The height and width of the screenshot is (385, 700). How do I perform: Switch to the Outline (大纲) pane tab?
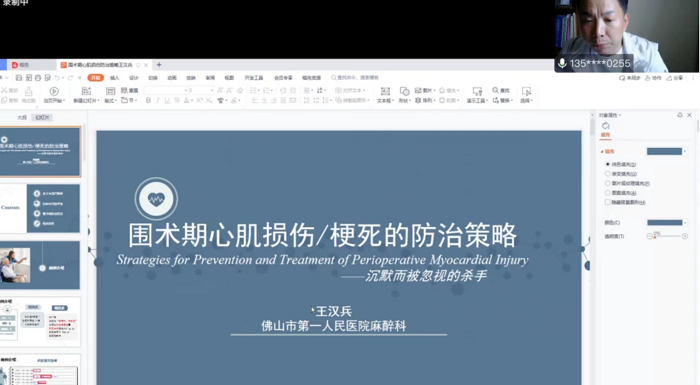22,117
